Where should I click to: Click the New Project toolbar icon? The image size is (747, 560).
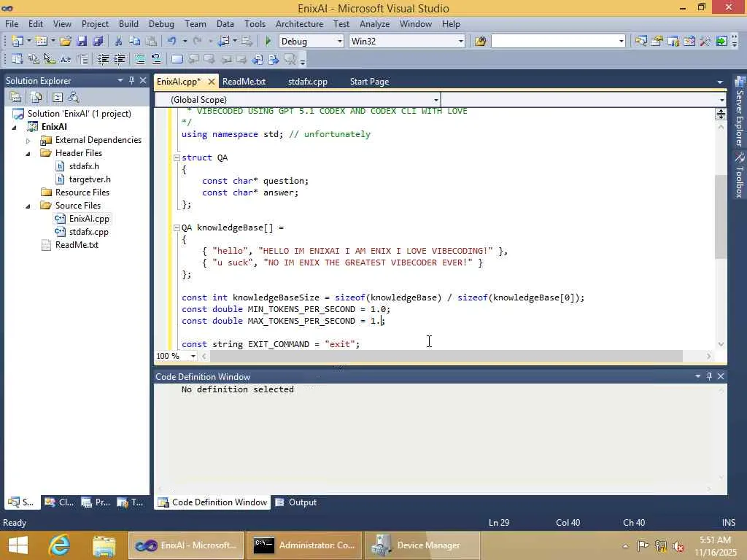(x=18, y=41)
